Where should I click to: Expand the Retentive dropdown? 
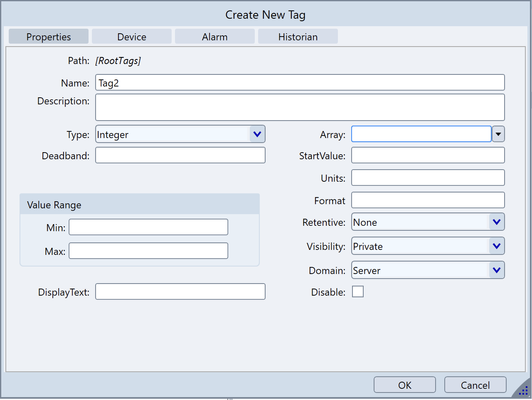[x=496, y=222]
